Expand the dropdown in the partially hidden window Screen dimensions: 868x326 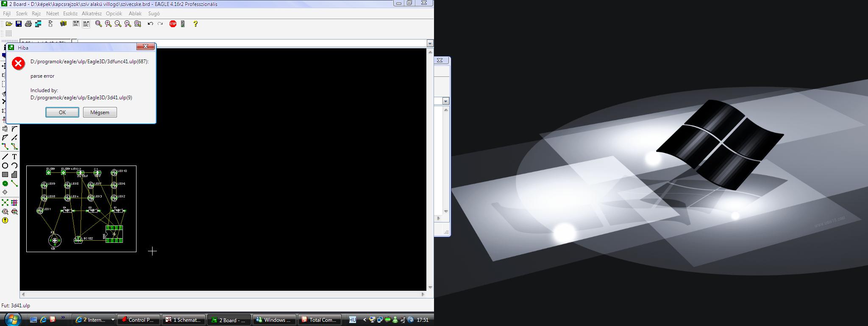click(445, 101)
